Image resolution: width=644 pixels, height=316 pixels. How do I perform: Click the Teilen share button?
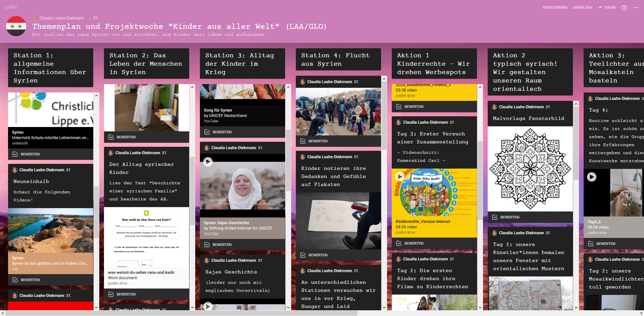click(607, 7)
